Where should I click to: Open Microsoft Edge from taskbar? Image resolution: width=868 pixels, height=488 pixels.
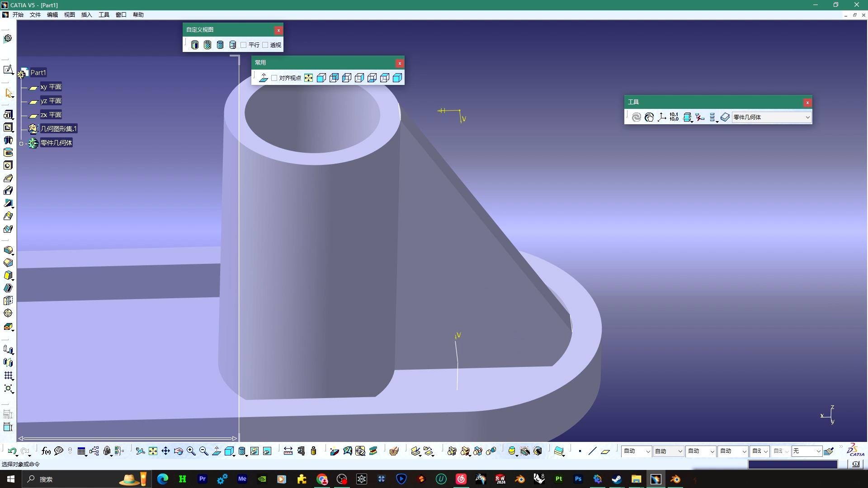coord(162,479)
